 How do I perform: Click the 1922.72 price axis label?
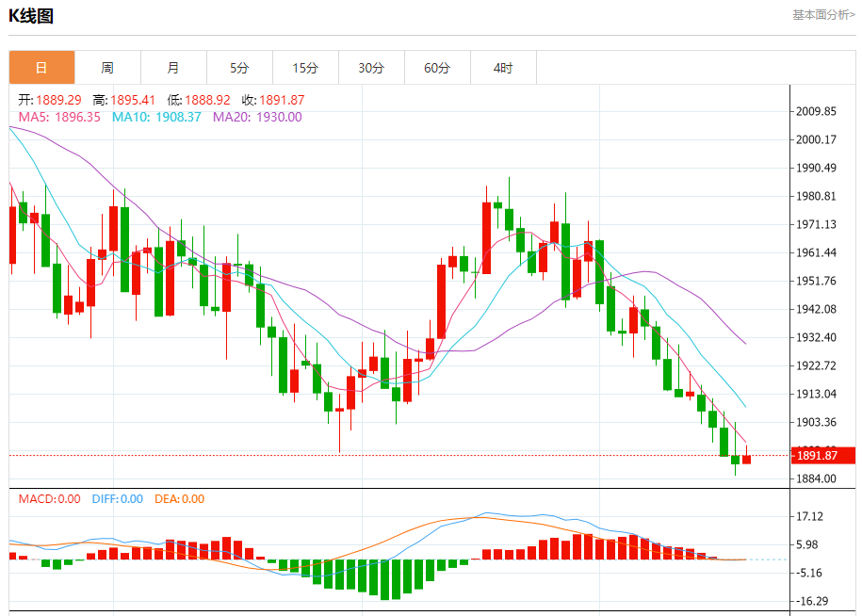(x=817, y=365)
